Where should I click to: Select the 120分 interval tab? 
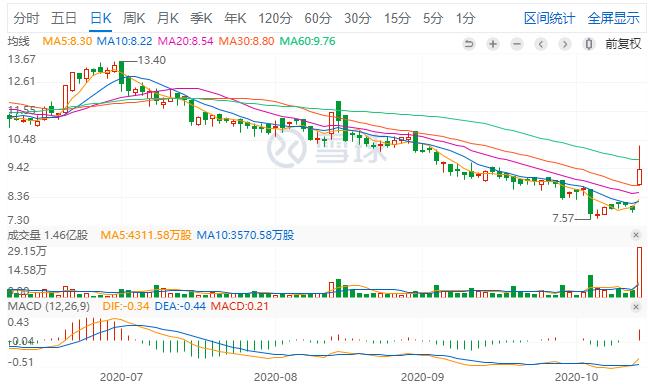(275, 18)
